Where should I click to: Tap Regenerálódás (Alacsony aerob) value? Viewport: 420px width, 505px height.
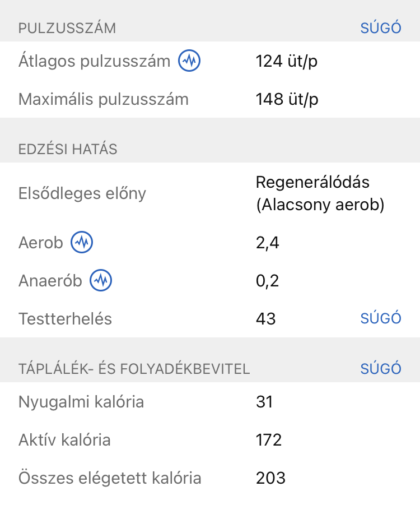[320, 193]
